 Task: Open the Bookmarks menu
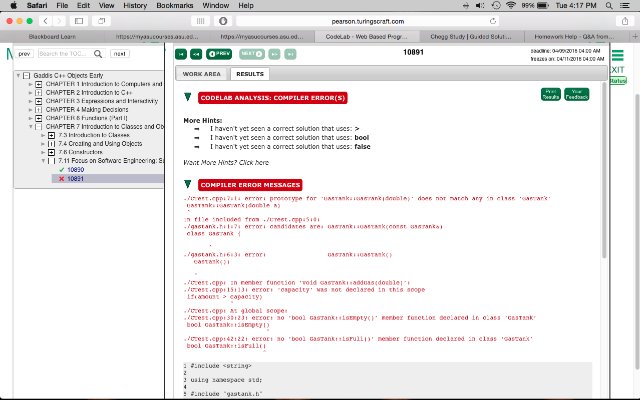tap(175, 5)
